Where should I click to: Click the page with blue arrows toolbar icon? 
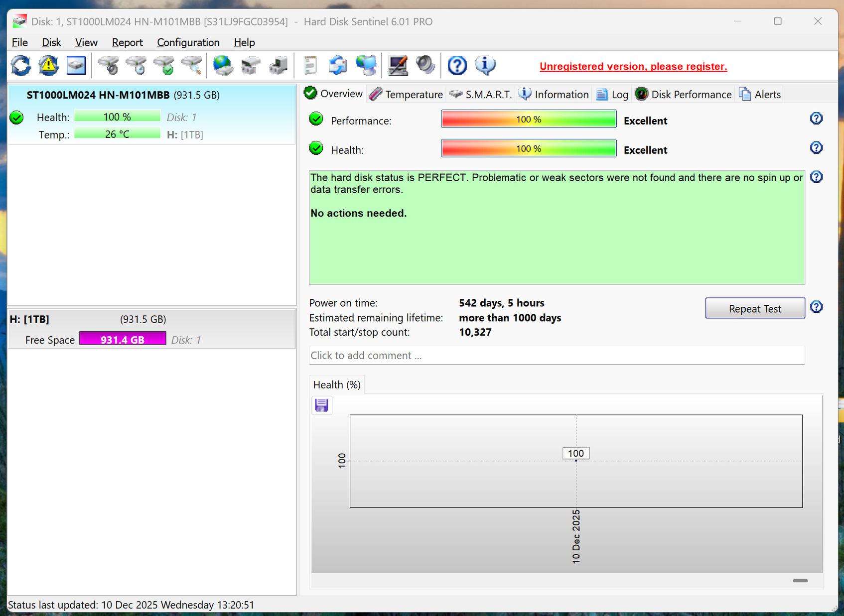338,65
